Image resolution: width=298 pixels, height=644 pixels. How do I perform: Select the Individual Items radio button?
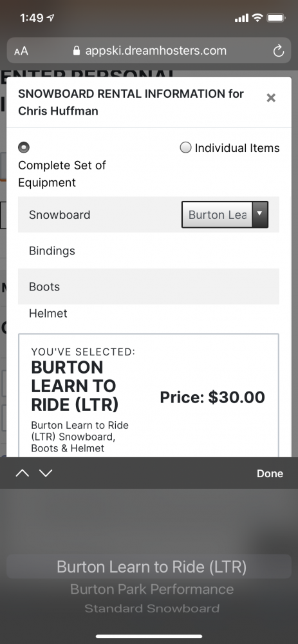point(185,147)
